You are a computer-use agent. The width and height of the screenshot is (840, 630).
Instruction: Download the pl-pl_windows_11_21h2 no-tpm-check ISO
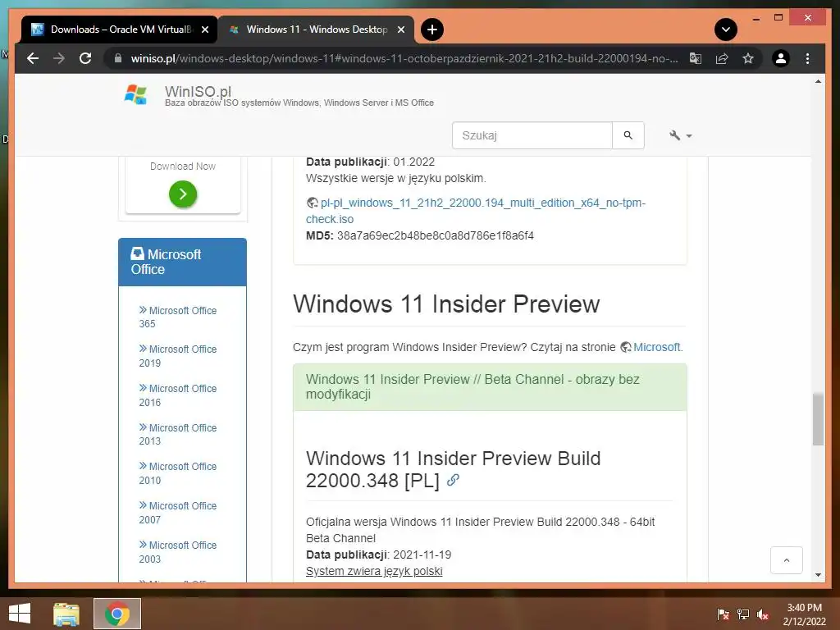[x=476, y=211]
